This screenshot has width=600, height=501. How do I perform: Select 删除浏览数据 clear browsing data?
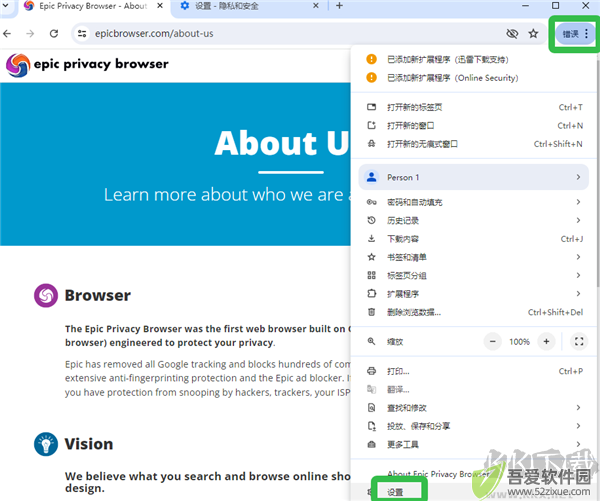pyautogui.click(x=473, y=312)
